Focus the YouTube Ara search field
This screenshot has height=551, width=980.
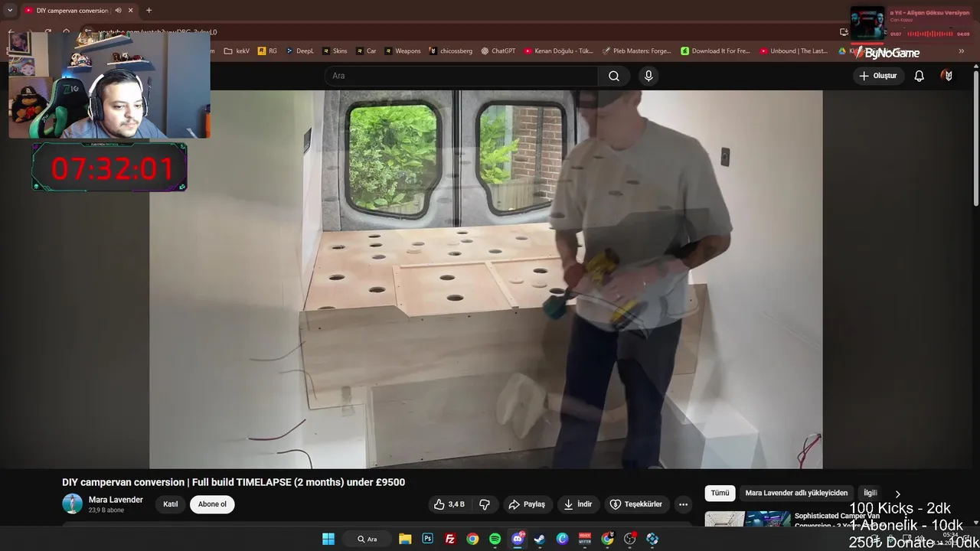tap(461, 76)
